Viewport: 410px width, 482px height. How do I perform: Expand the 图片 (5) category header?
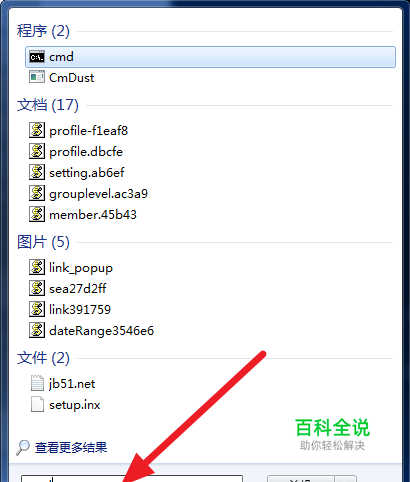pos(43,242)
